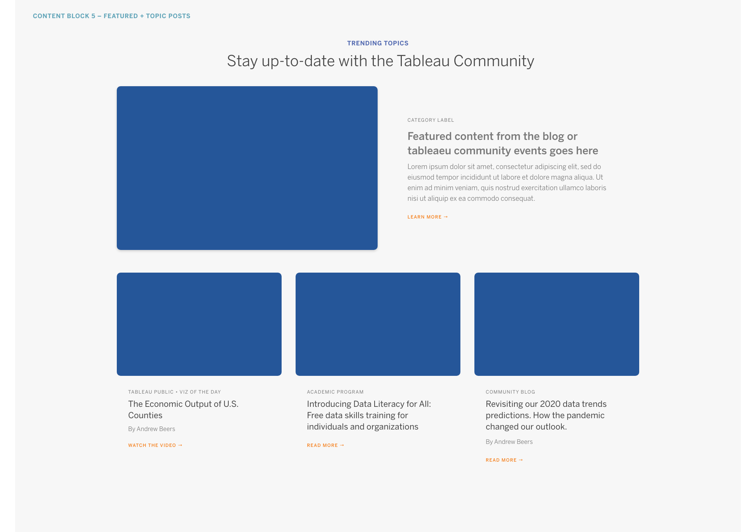Open the LEARN MORE link
The height and width of the screenshot is (532, 756).
click(x=425, y=217)
